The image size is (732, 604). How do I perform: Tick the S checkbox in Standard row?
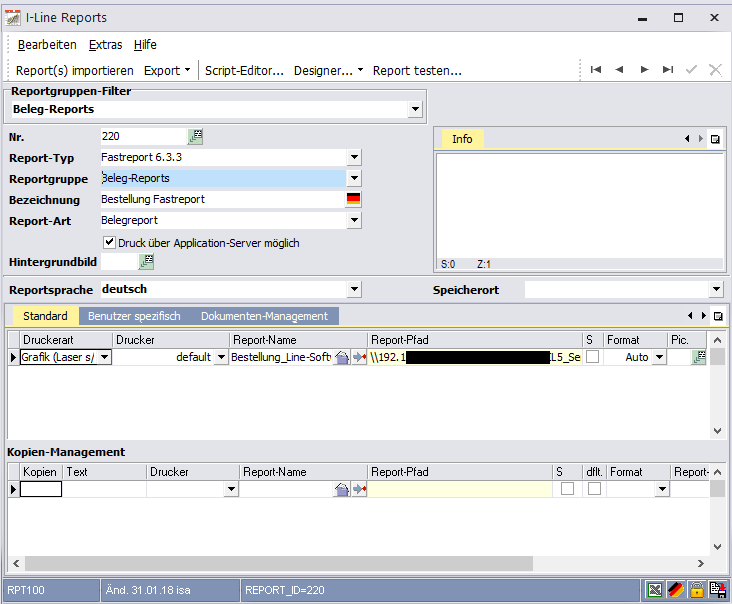pyautogui.click(x=592, y=357)
